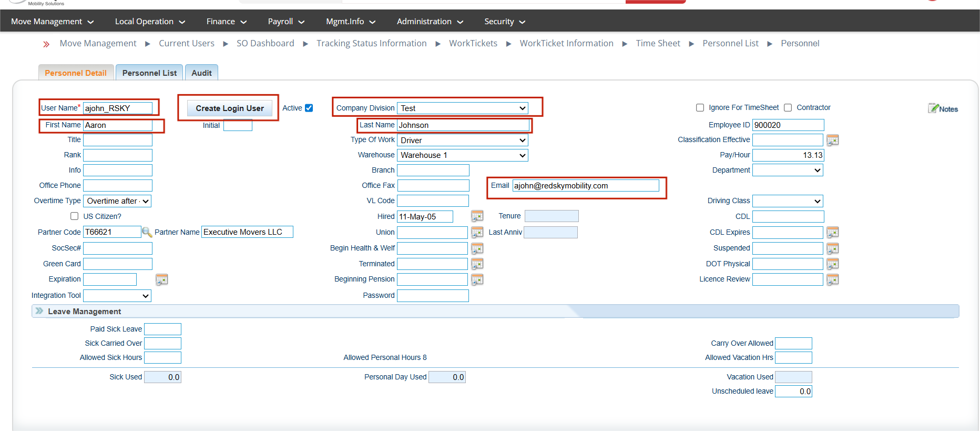Viewport: 980px width, 431px height.
Task: Open calendar picker for CDL Expires
Action: tap(832, 232)
